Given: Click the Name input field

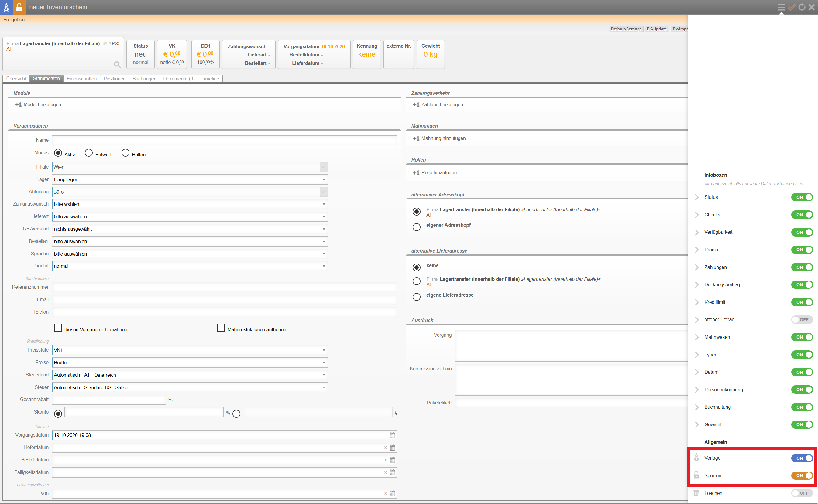Looking at the screenshot, I should (225, 140).
